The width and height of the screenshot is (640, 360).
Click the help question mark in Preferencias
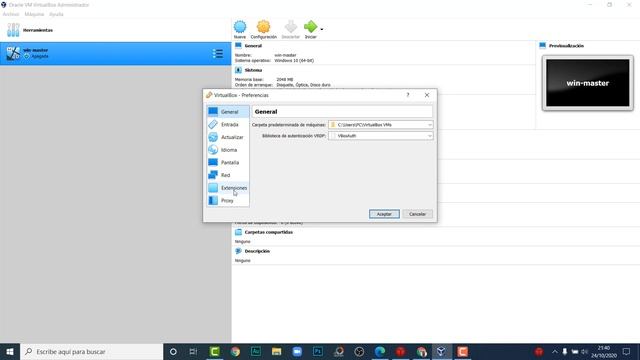(x=408, y=95)
